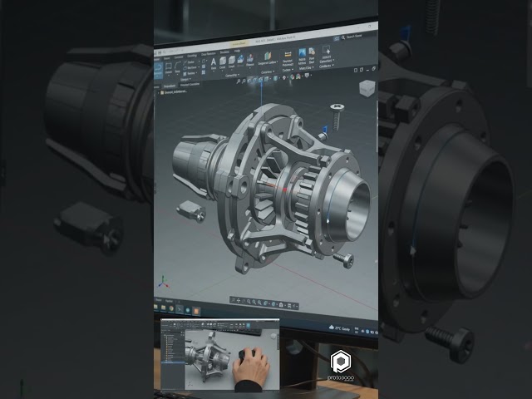Click the picture-in-picture video thumbnail
The height and width of the screenshot is (399, 532).
pyautogui.click(x=219, y=355)
